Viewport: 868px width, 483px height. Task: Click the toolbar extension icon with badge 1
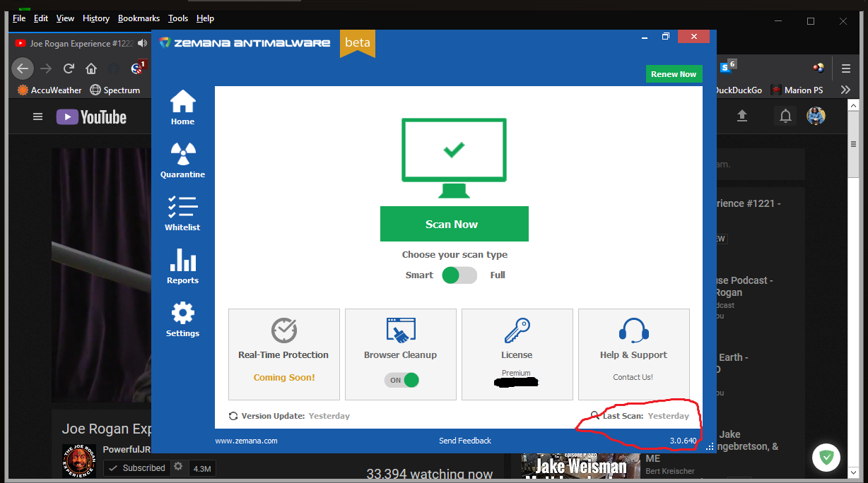pos(139,68)
